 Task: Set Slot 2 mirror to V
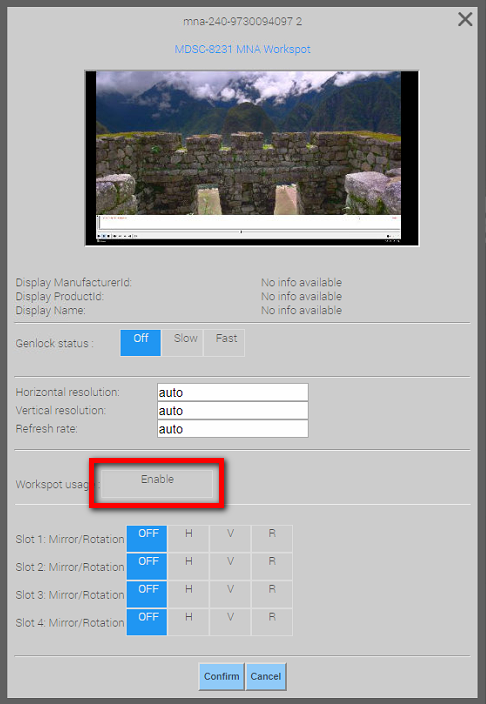[230, 567]
